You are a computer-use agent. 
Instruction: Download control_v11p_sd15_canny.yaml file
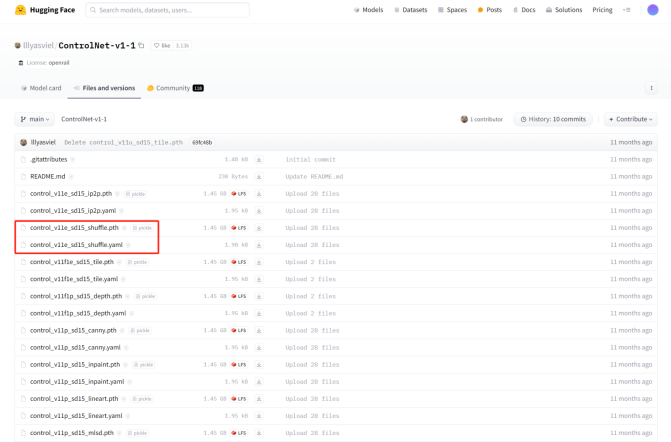point(259,348)
